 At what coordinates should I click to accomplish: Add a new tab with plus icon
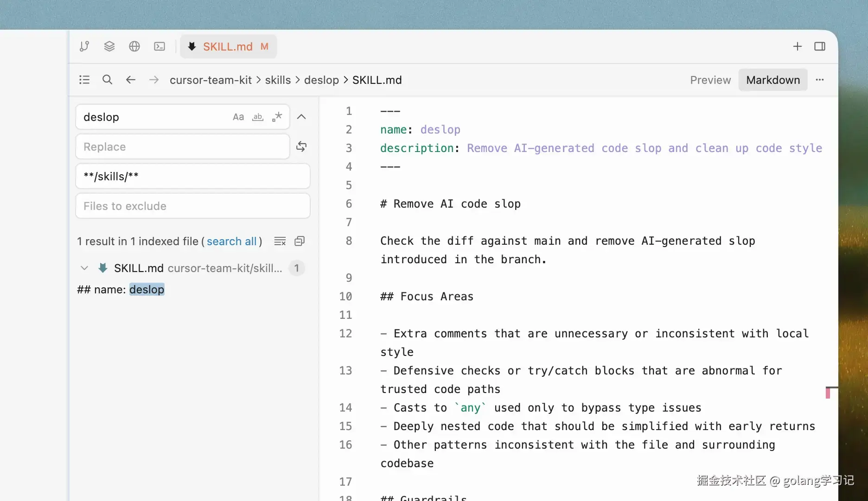point(798,46)
